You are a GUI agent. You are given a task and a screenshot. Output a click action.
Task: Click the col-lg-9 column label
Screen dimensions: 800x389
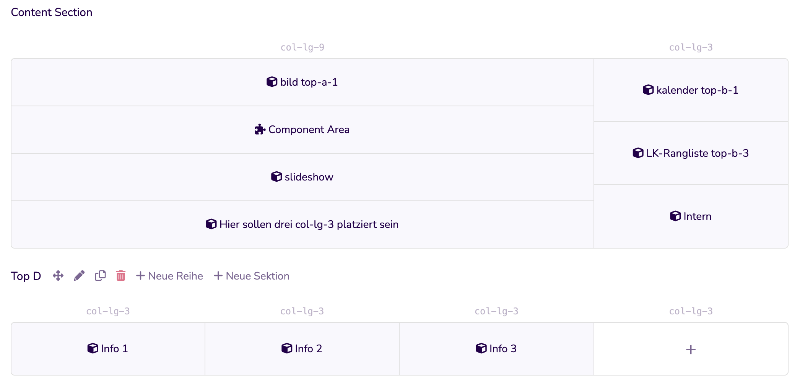pos(303,47)
